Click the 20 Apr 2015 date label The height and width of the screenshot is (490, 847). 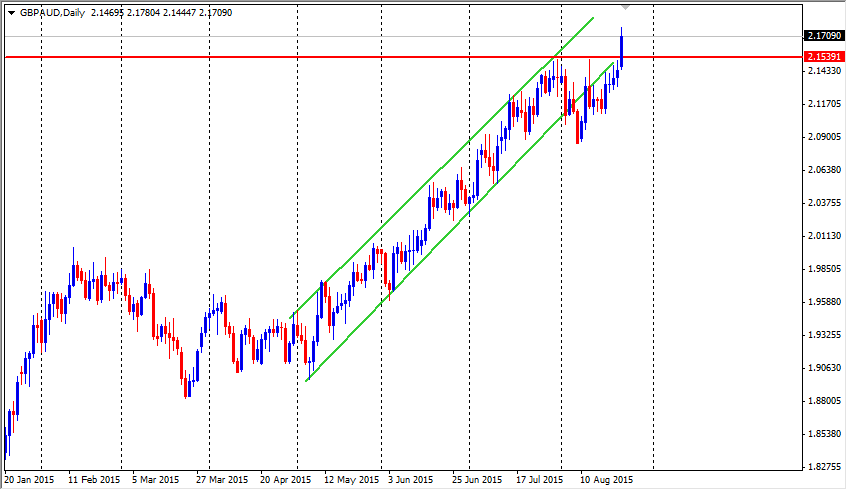tap(286, 480)
